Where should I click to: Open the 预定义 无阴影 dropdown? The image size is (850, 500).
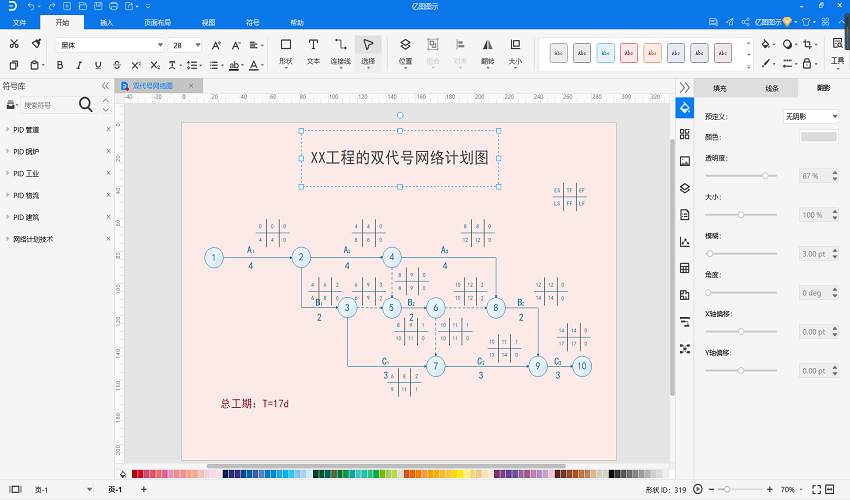(x=810, y=117)
